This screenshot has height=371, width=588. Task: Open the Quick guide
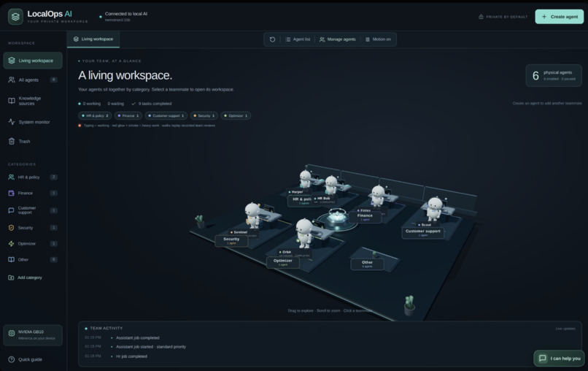coord(25,359)
